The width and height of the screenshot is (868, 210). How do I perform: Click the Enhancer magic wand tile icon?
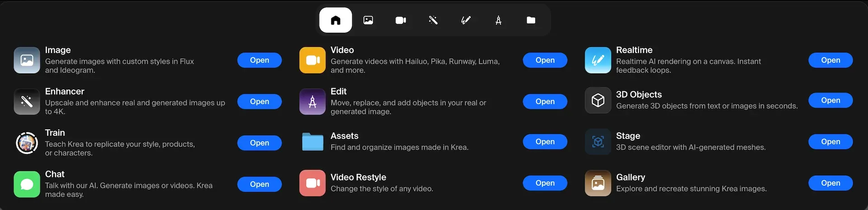(27, 101)
